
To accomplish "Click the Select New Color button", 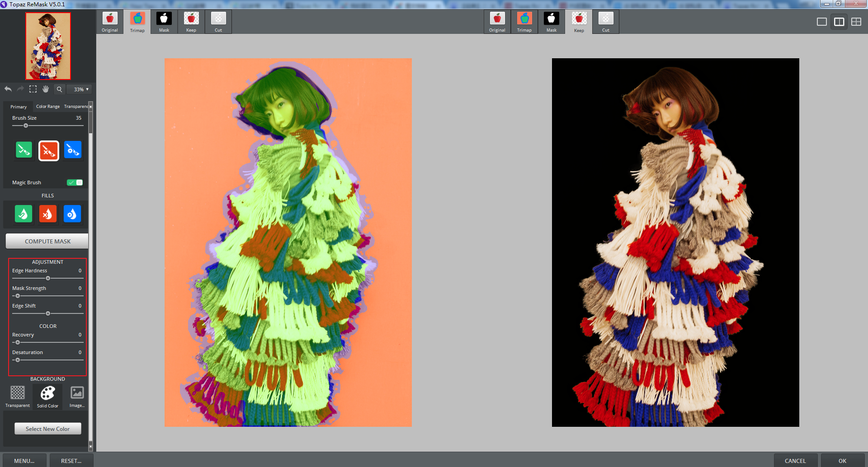I will pyautogui.click(x=48, y=429).
